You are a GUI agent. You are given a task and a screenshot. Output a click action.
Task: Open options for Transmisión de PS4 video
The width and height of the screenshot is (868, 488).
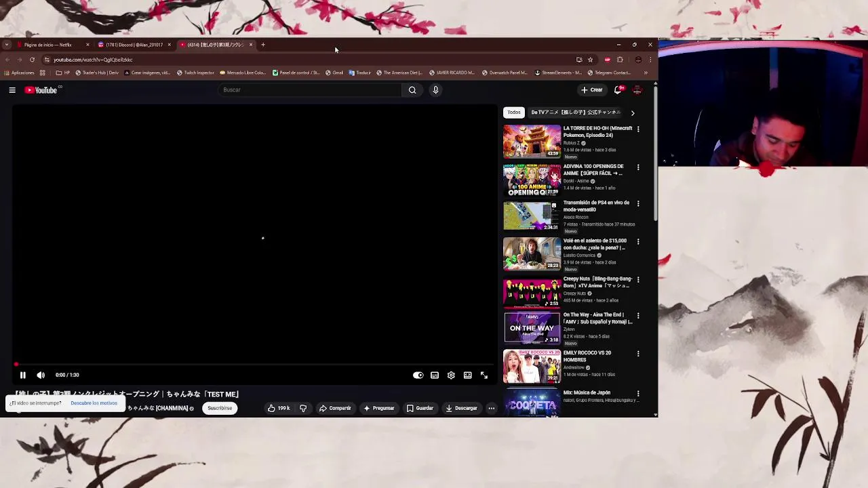[638, 203]
